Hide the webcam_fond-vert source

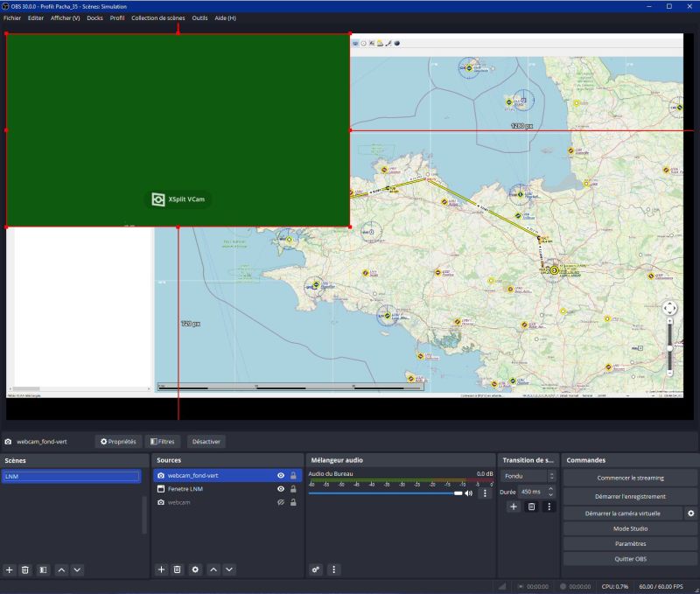point(281,475)
